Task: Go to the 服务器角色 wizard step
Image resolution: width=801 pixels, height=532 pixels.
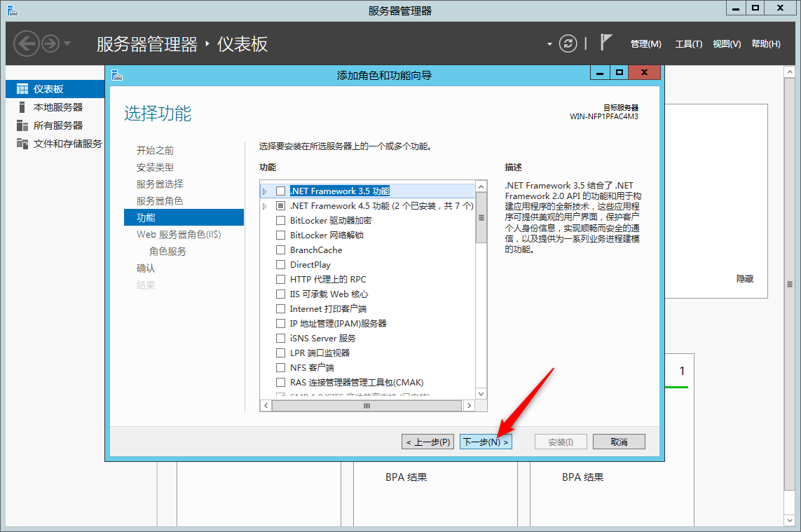Action: 160,201
